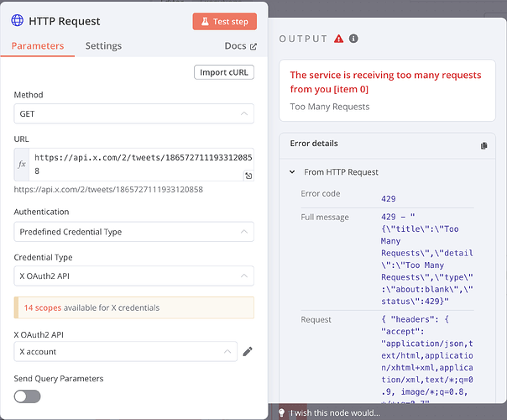Edit X account credential pencil icon
The width and height of the screenshot is (507, 420).
(248, 351)
